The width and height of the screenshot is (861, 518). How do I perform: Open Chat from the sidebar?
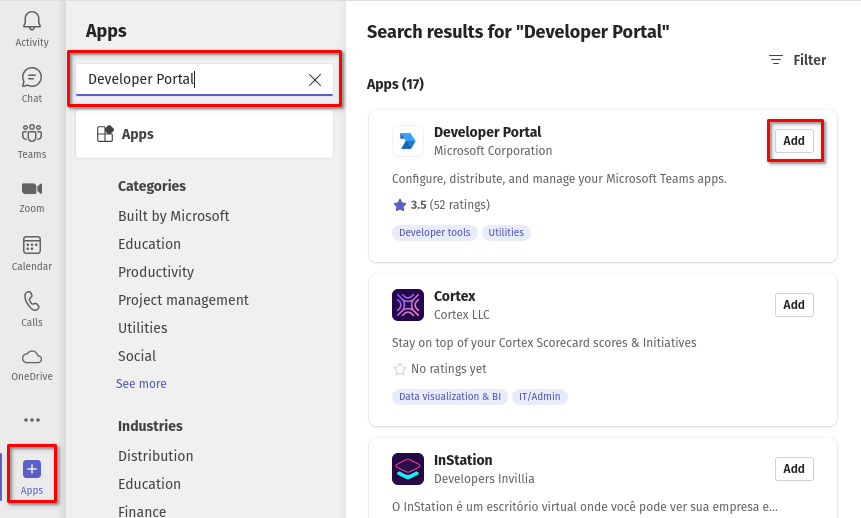click(32, 85)
